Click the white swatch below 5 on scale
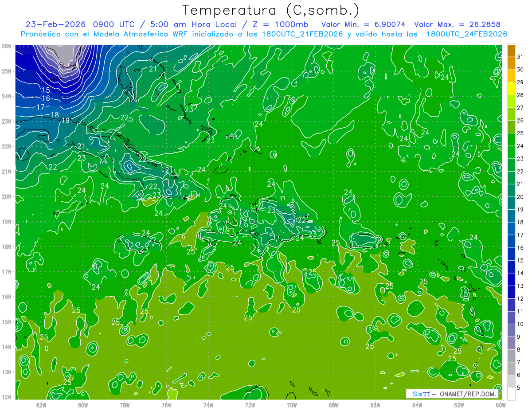Image resolution: width=532 pixels, height=411 pixels. (511, 394)
